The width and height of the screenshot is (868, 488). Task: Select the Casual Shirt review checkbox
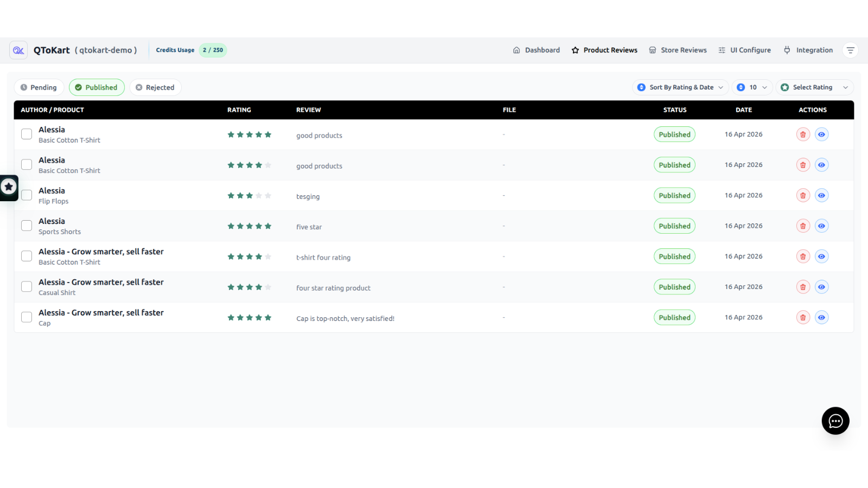pos(27,286)
